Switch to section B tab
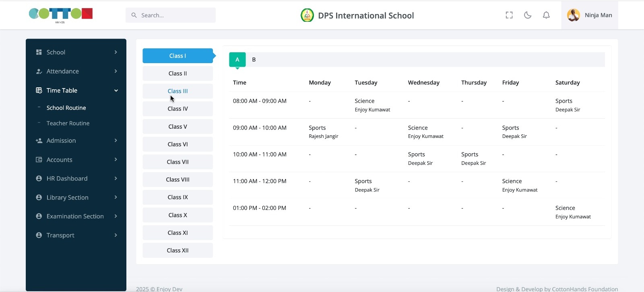Viewport: 644px width, 292px height. [254, 60]
